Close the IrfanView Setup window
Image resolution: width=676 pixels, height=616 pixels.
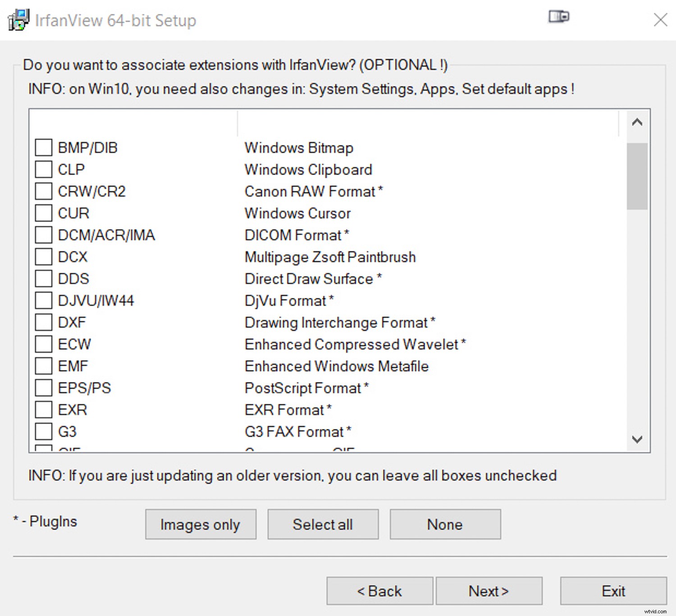tap(660, 20)
